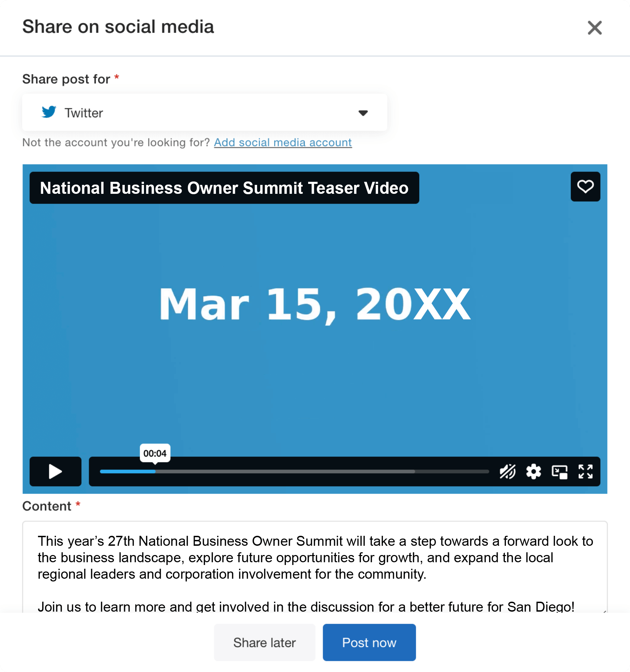Viewport: 630px width, 672px height.
Task: Open the Share post for account selector
Action: [x=204, y=113]
